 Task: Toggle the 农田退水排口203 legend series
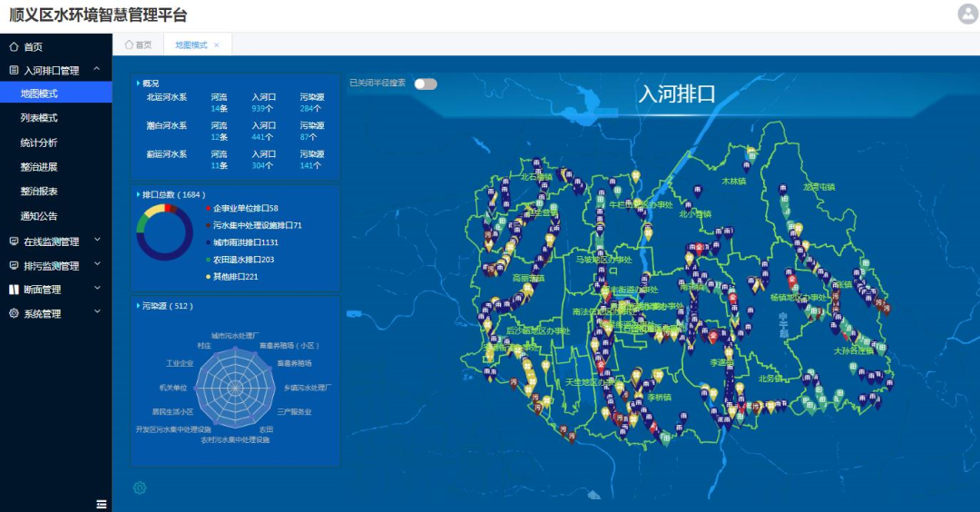tap(243, 260)
